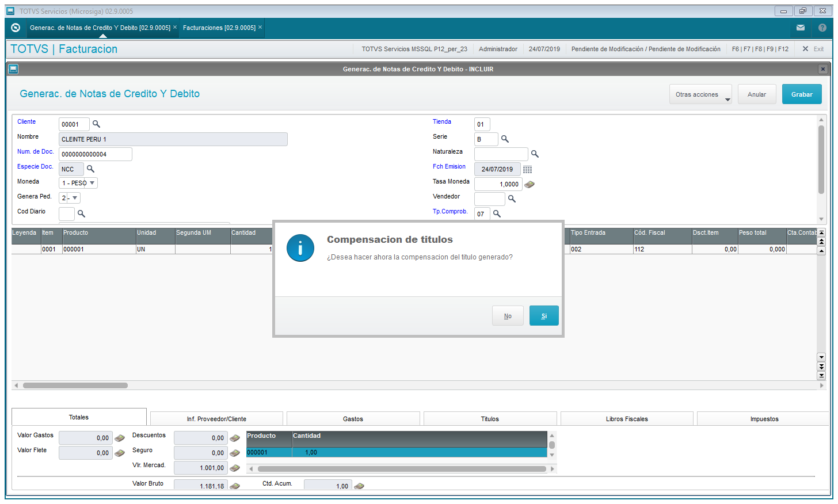Click the items grid horizontal scrollbar
This screenshot has height=504, width=838.
pyautogui.click(x=75, y=385)
